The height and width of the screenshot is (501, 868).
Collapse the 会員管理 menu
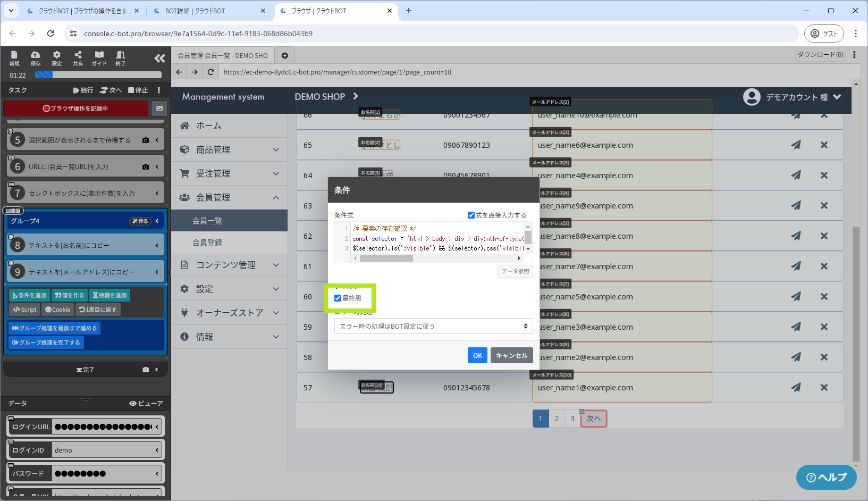[230, 197]
